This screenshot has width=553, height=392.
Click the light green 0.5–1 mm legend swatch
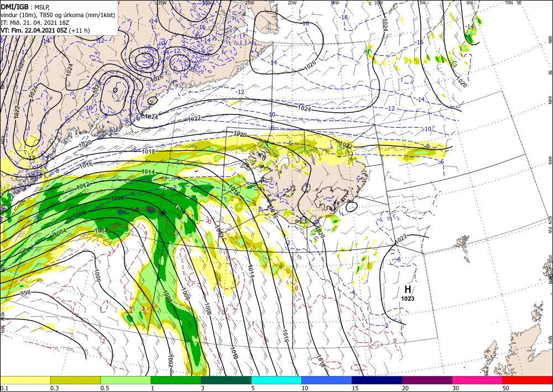(126, 380)
